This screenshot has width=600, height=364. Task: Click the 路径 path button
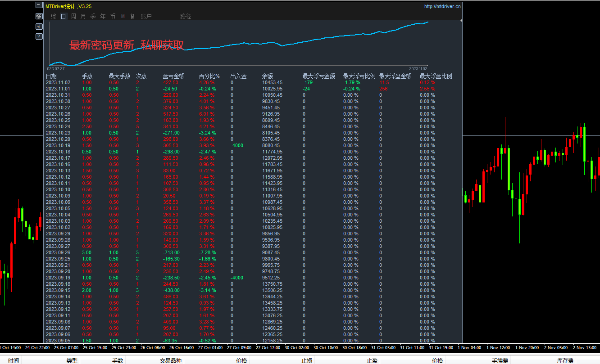(x=186, y=16)
